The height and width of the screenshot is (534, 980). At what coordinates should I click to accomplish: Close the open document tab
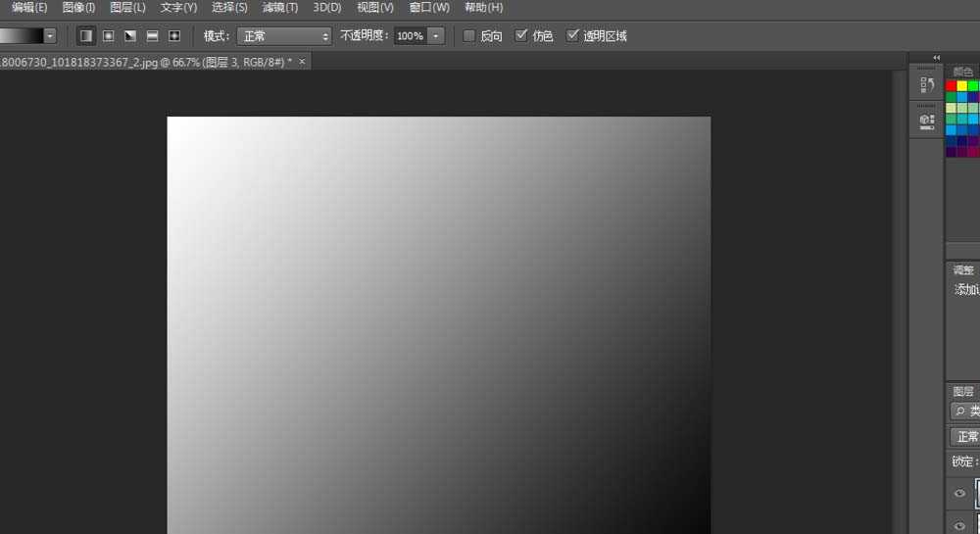pos(302,62)
